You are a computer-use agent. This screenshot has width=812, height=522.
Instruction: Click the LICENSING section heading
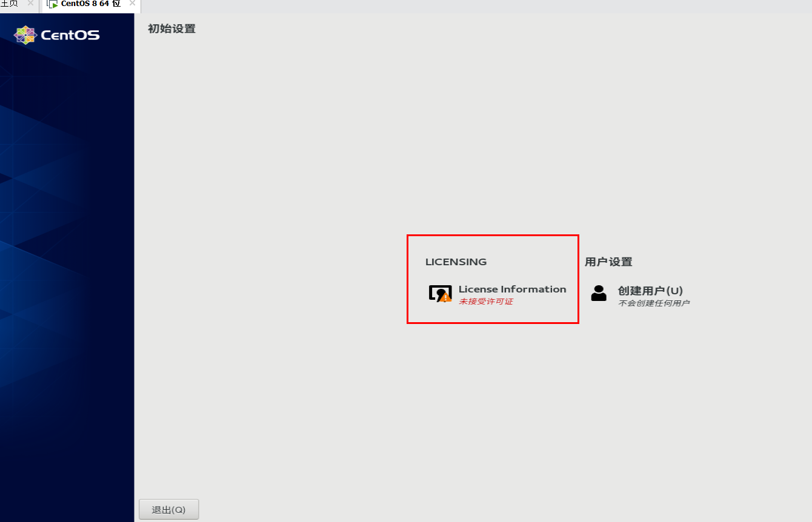456,262
